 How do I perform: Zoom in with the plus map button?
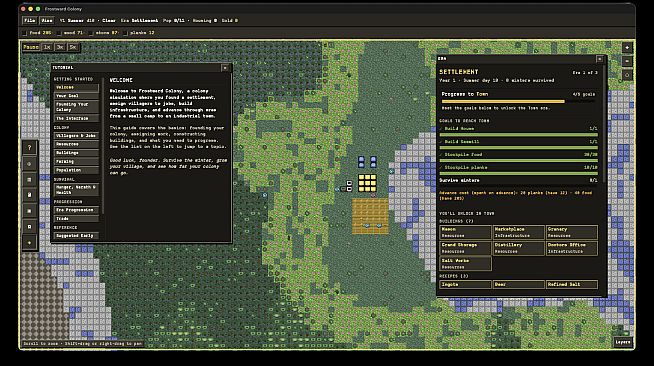(627, 48)
